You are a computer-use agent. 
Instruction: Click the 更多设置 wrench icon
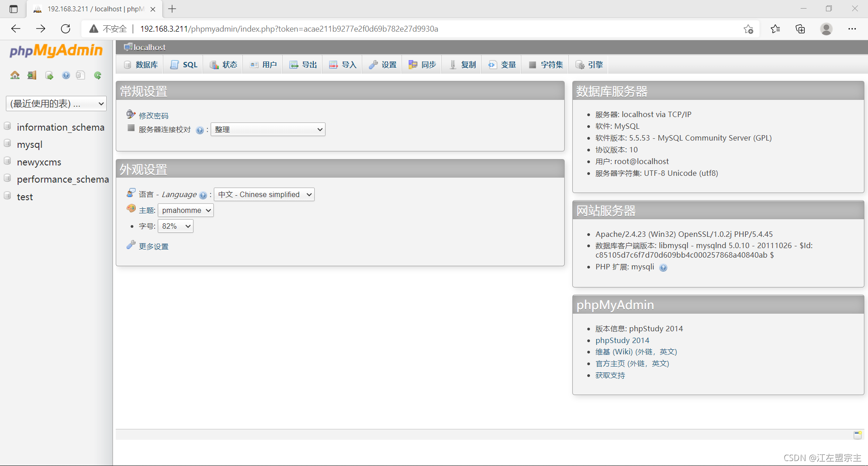coord(131,245)
